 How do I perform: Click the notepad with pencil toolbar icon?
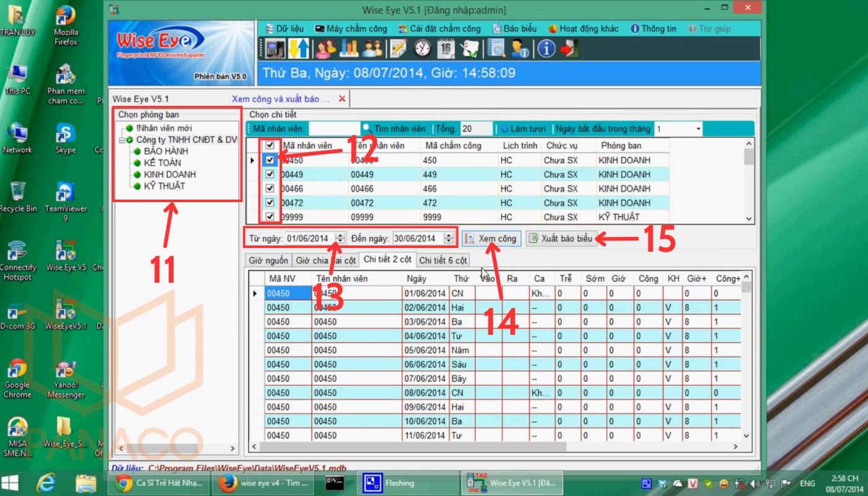point(398,48)
